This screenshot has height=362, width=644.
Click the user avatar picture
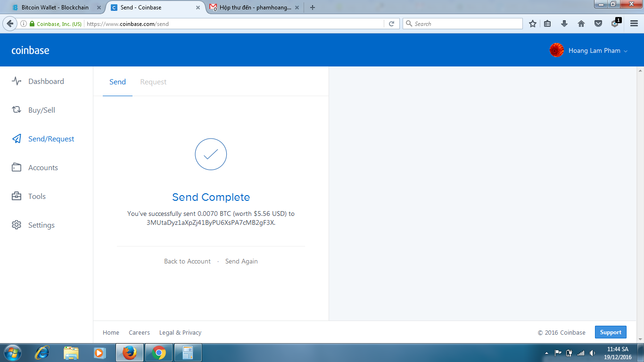coord(557,50)
